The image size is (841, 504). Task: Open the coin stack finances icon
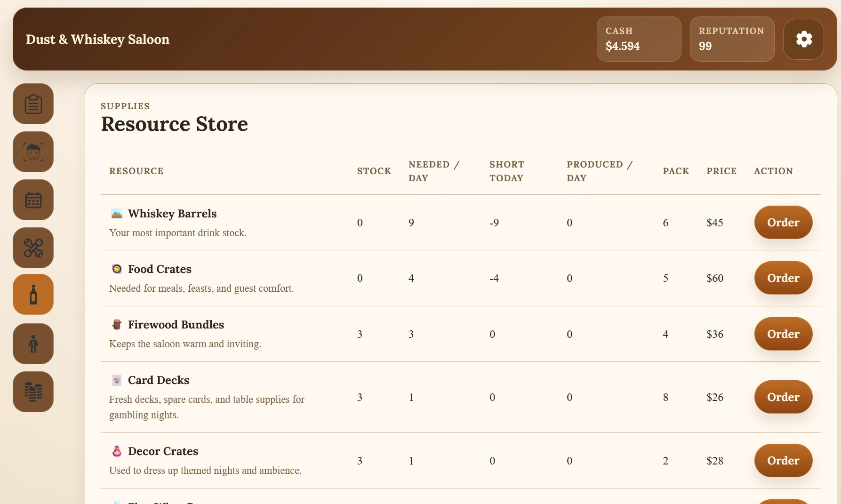pos(33,392)
